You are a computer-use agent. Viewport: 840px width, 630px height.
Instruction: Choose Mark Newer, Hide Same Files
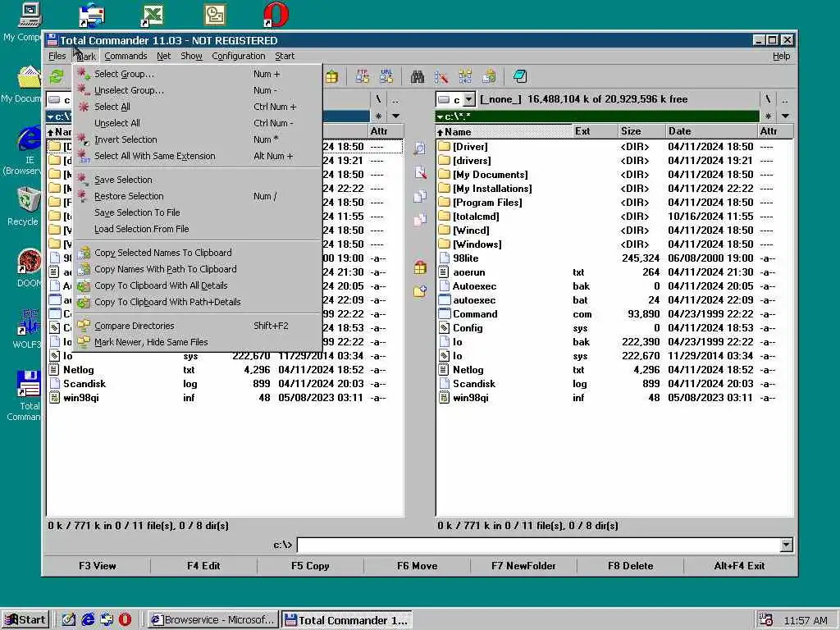tap(197, 342)
